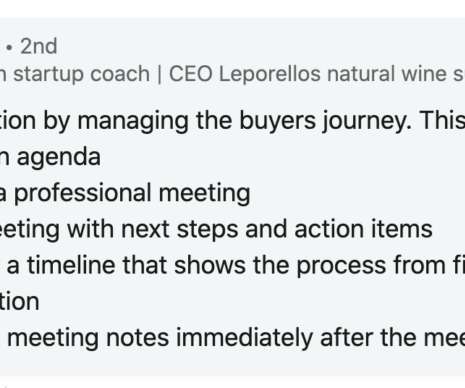Select the word "Leporellos" in the headline
The width and height of the screenshot is (465, 388).
pyautogui.click(x=270, y=74)
